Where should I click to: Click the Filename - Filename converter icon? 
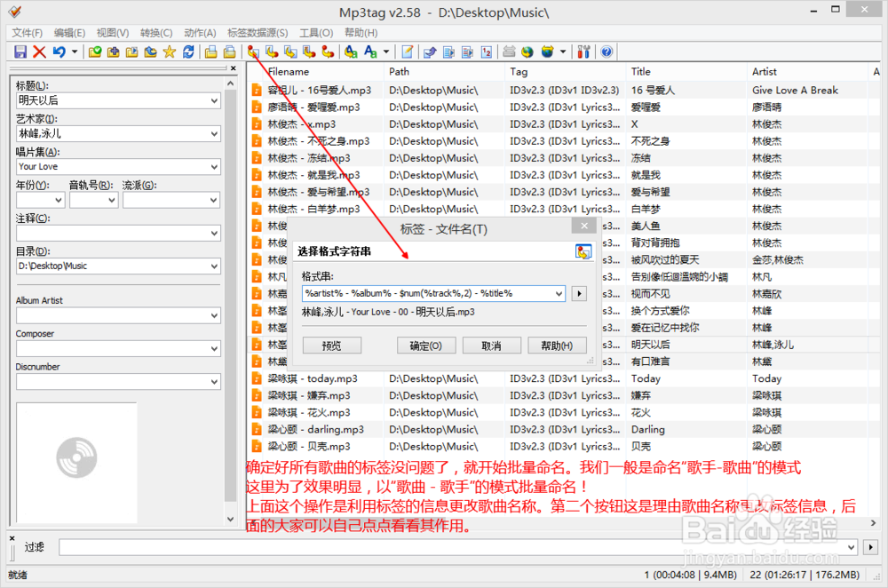click(290, 52)
